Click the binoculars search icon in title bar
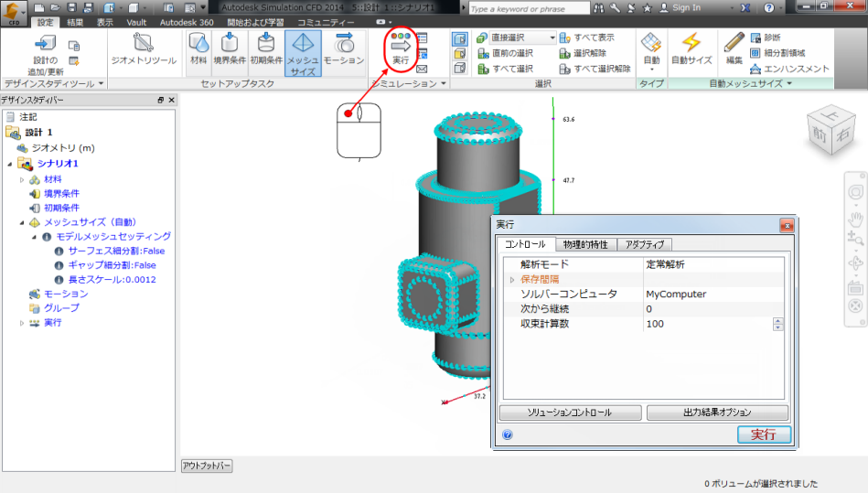 (x=599, y=7)
